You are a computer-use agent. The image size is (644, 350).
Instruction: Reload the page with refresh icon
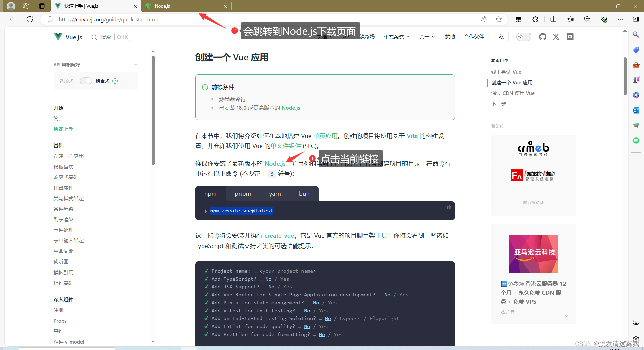pos(30,19)
